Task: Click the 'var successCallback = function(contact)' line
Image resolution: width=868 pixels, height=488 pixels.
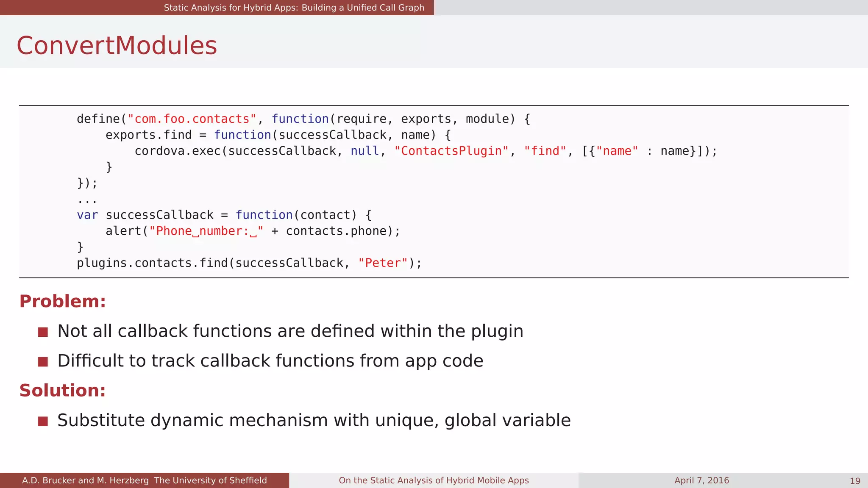Action: (x=224, y=215)
